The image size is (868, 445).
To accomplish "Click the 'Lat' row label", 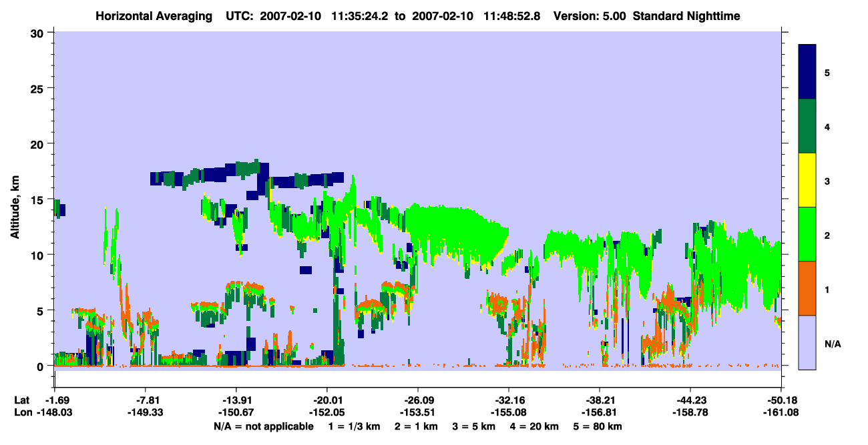I will pos(22,400).
